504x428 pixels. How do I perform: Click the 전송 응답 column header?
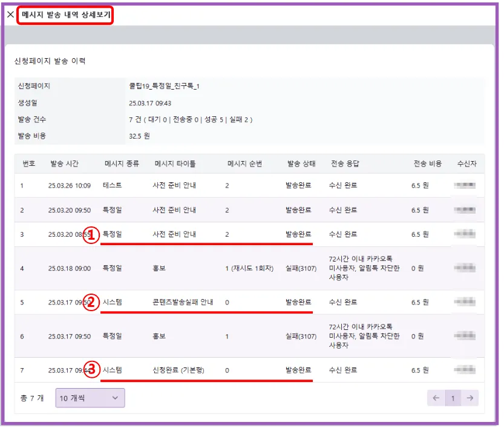click(x=345, y=163)
